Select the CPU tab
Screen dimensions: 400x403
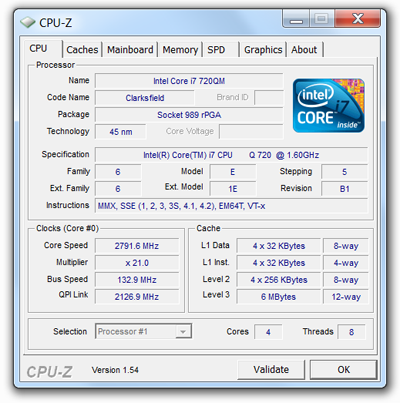(43, 49)
